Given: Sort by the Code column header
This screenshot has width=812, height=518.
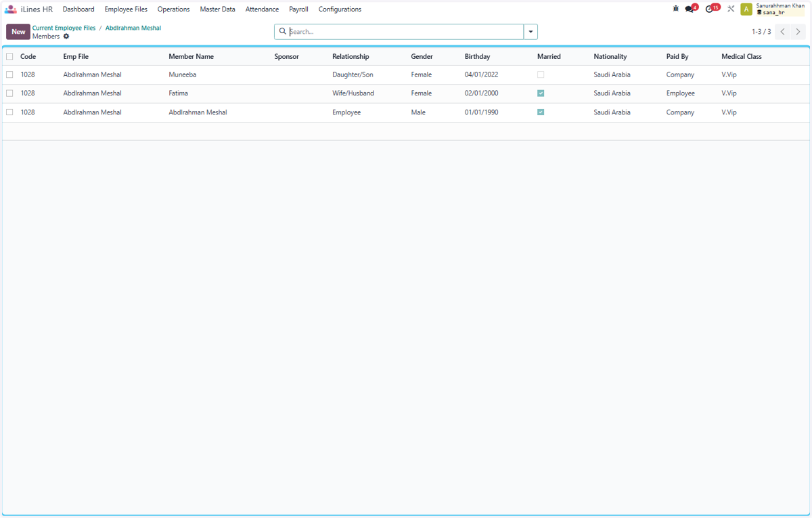Looking at the screenshot, I should pos(28,57).
